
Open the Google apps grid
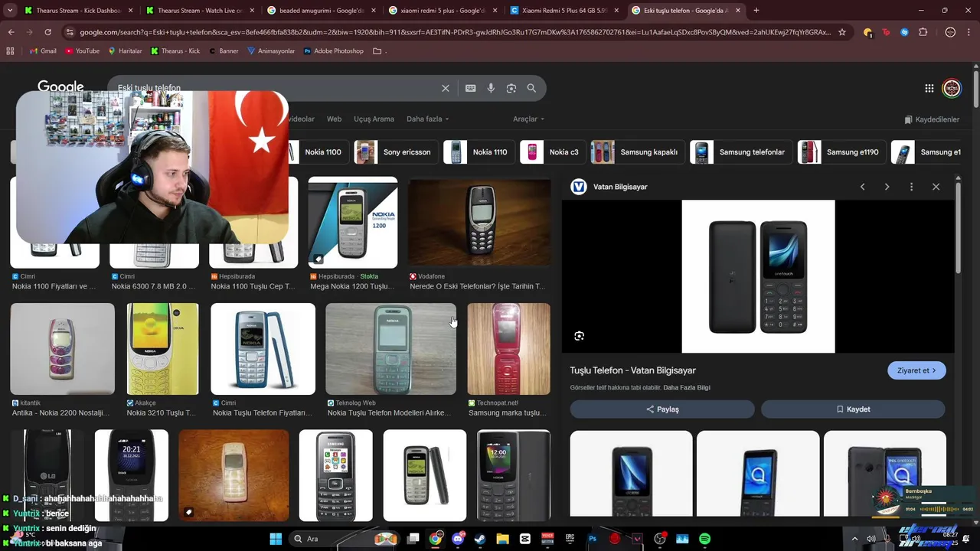coord(929,88)
